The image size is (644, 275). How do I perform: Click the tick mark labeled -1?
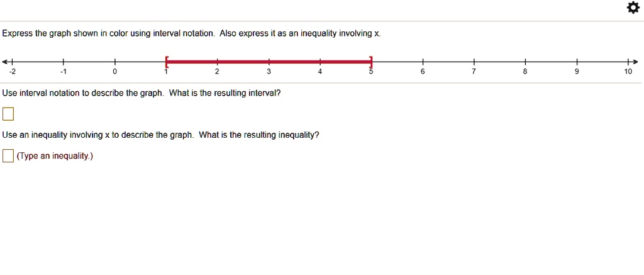(64, 62)
